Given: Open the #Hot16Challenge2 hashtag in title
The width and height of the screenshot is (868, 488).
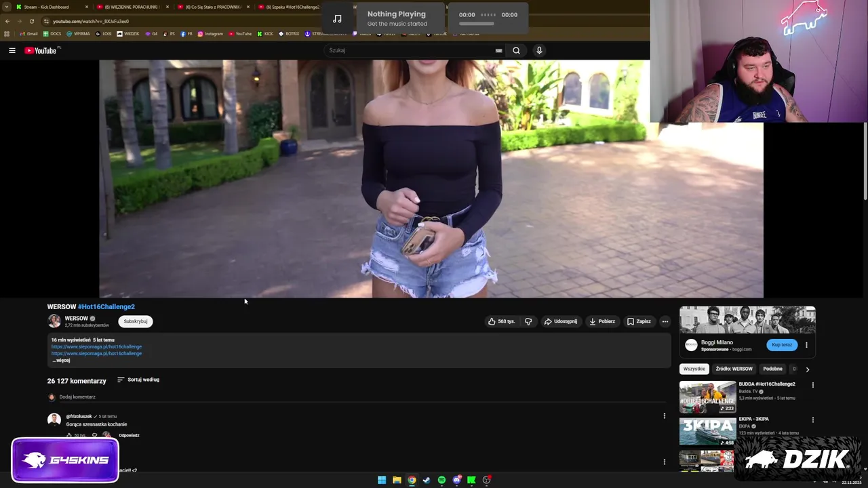Looking at the screenshot, I should [x=106, y=306].
